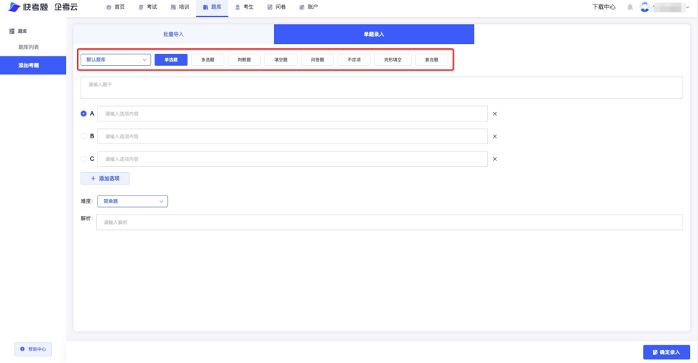Mark option C as correct answer
Viewport: 698px width, 363px height.
click(x=83, y=159)
